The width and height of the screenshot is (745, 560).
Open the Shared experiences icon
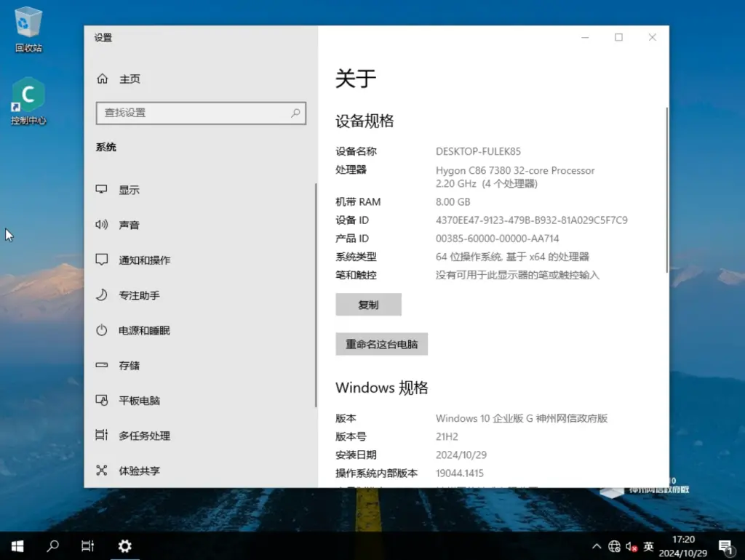pyautogui.click(x=102, y=471)
